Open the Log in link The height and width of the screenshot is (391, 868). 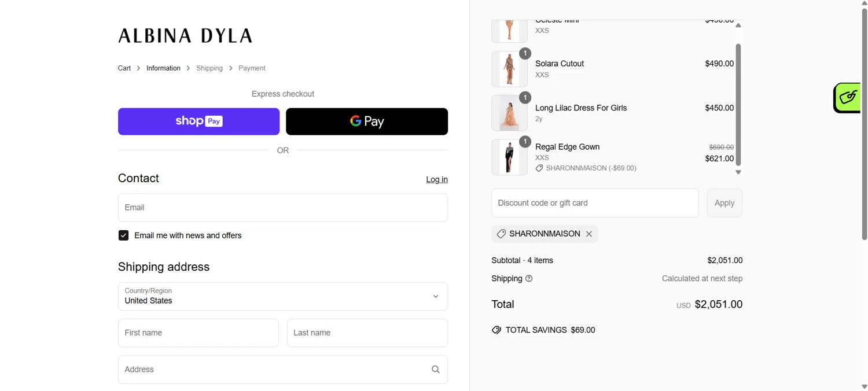[437, 179]
